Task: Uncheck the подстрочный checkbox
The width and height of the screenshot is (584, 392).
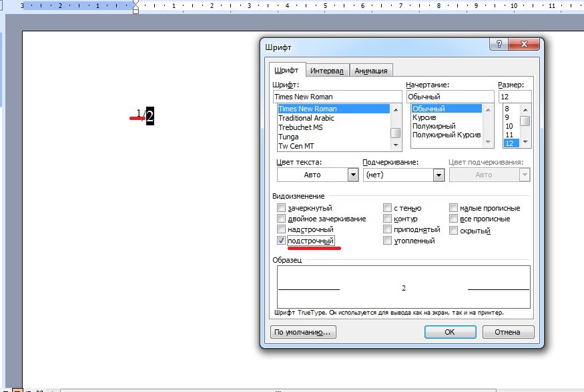Action: tap(281, 241)
